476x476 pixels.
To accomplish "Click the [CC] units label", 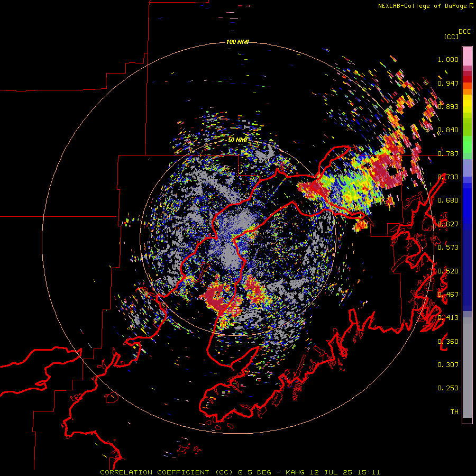I will [x=451, y=36].
